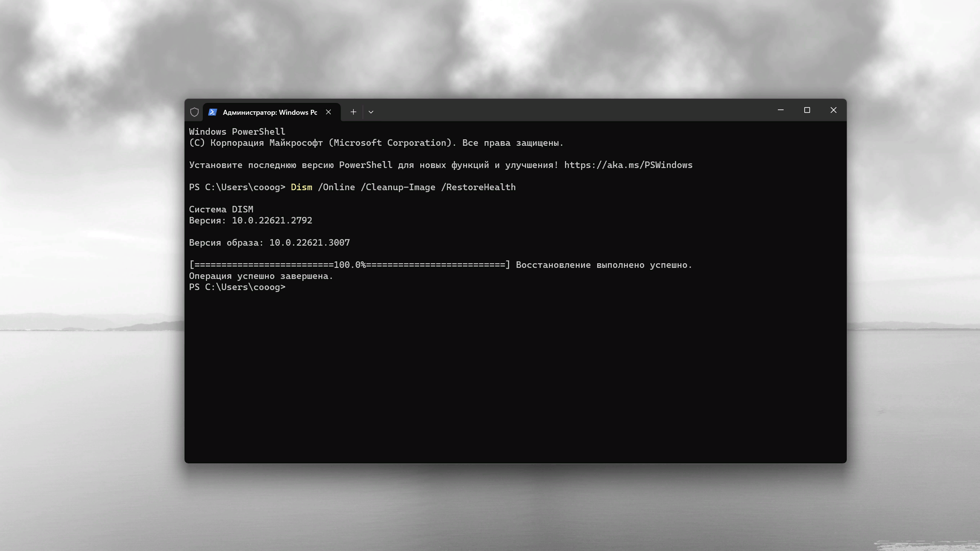Click 'Операция успешно завершена.' line

click(x=261, y=276)
